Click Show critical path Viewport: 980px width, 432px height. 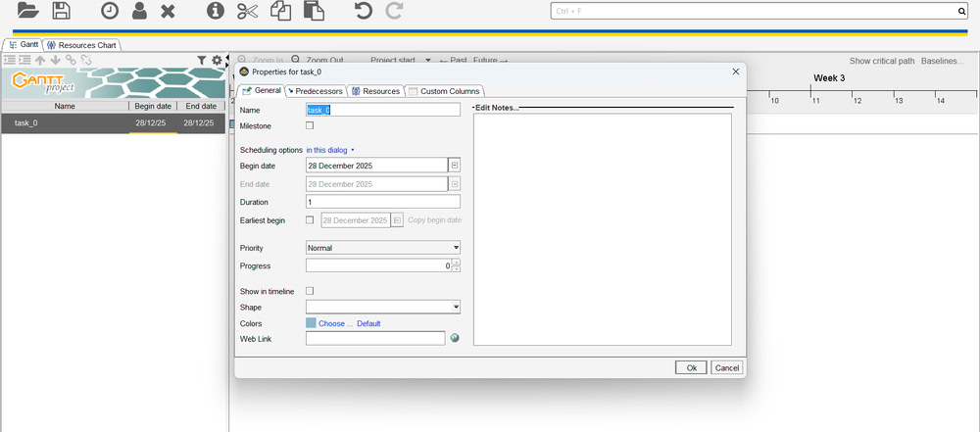click(x=882, y=61)
